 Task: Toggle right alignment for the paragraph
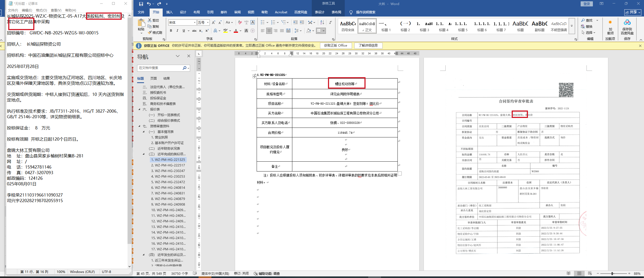tap(276, 31)
